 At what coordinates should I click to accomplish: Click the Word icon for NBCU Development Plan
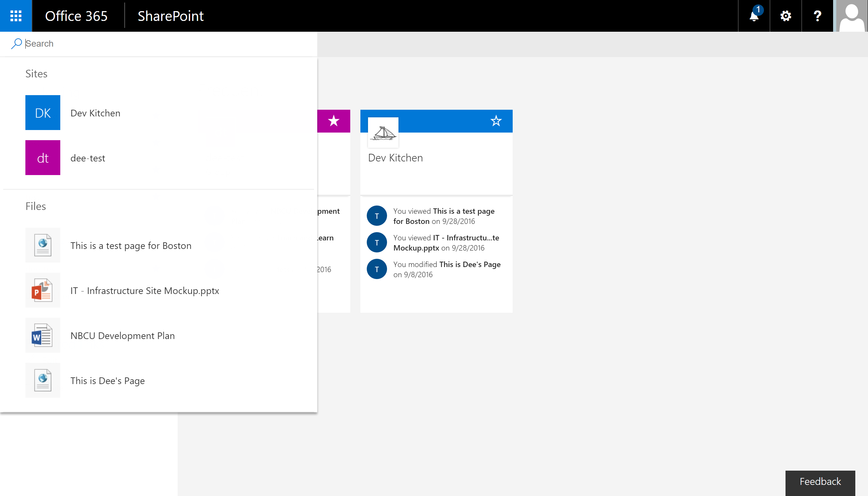tap(43, 335)
